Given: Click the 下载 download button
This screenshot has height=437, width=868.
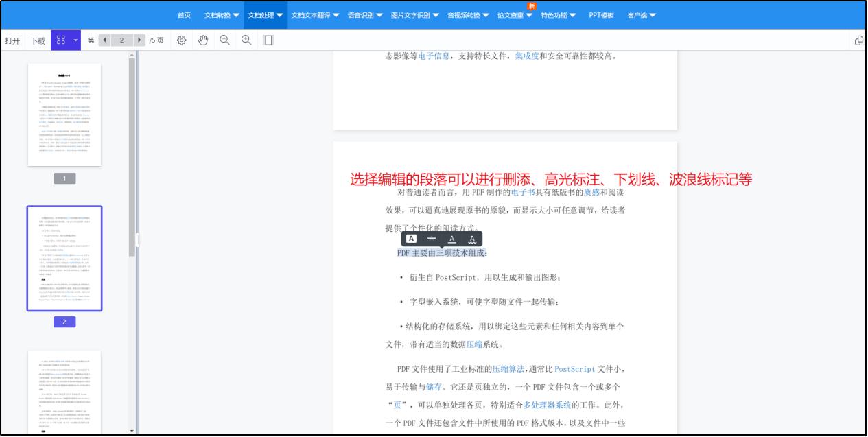Looking at the screenshot, I should pyautogui.click(x=38, y=40).
